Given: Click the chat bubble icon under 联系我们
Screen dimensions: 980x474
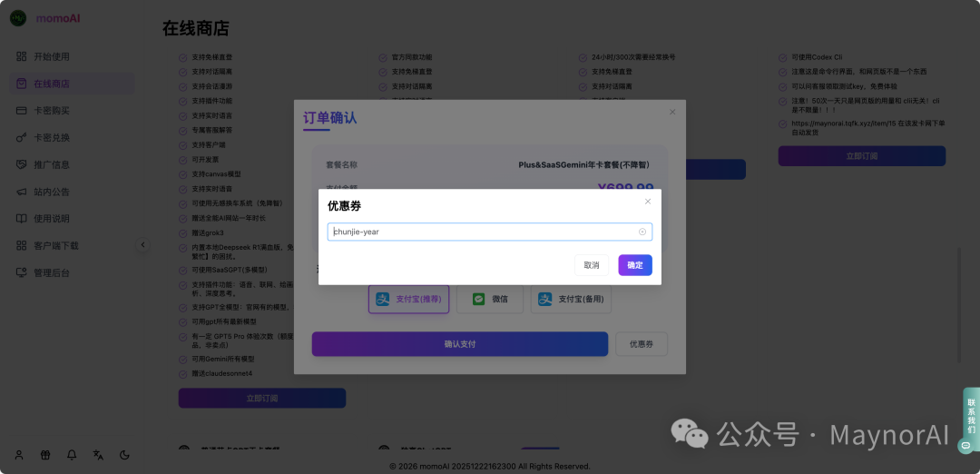Looking at the screenshot, I should 965,445.
